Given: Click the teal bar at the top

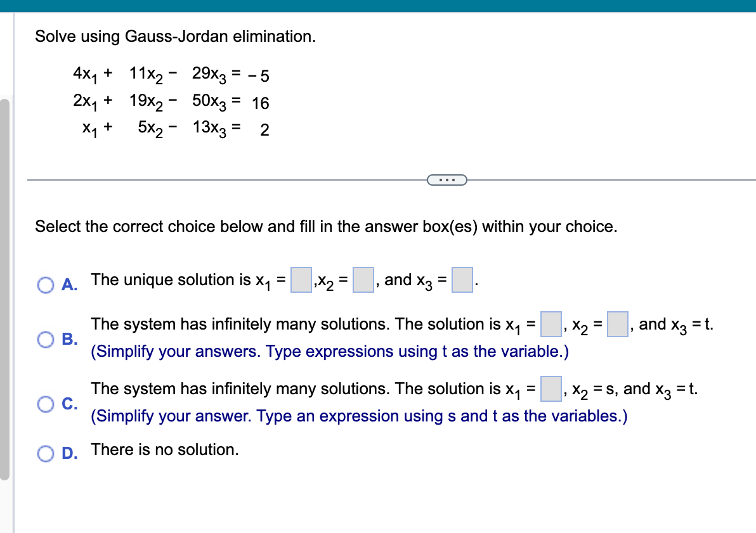Looking at the screenshot, I should [x=378, y=6].
